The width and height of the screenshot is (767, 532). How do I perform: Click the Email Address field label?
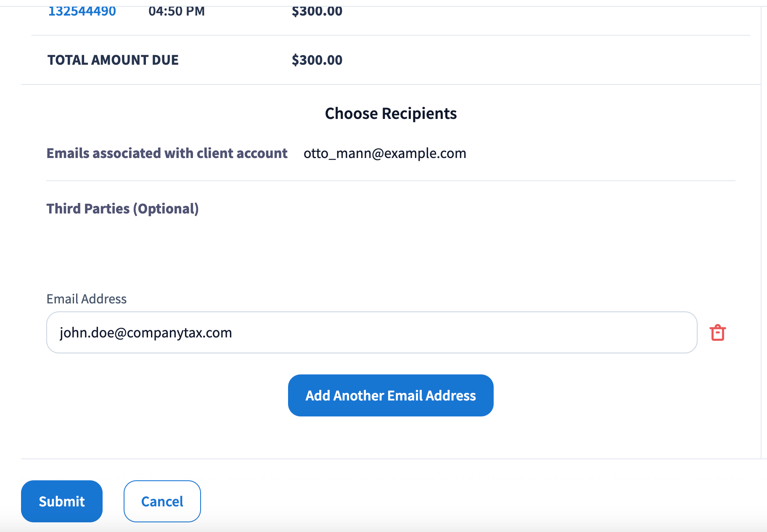[x=86, y=299]
